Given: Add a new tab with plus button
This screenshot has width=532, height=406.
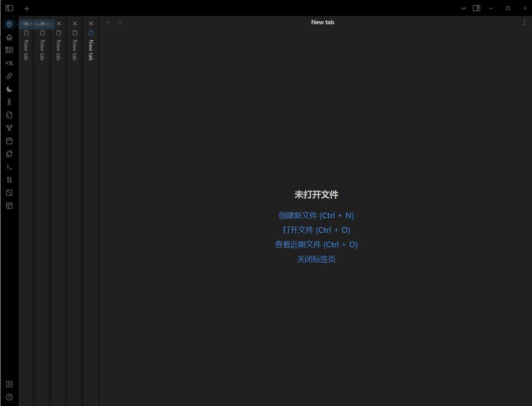Looking at the screenshot, I should (x=27, y=8).
